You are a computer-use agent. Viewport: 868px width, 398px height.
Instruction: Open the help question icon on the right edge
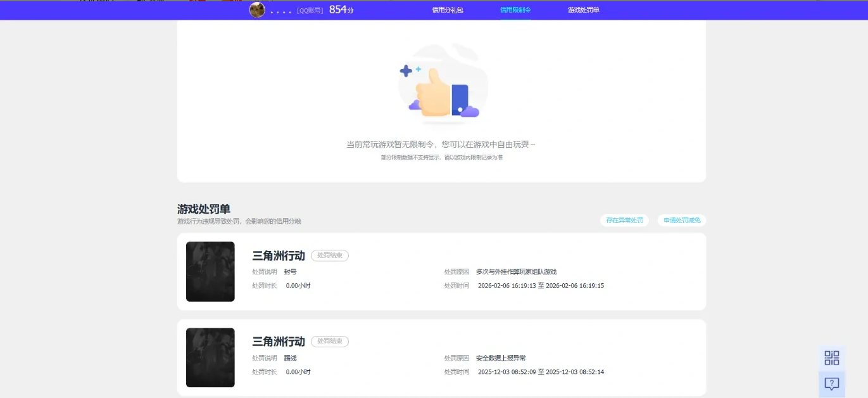pyautogui.click(x=832, y=384)
